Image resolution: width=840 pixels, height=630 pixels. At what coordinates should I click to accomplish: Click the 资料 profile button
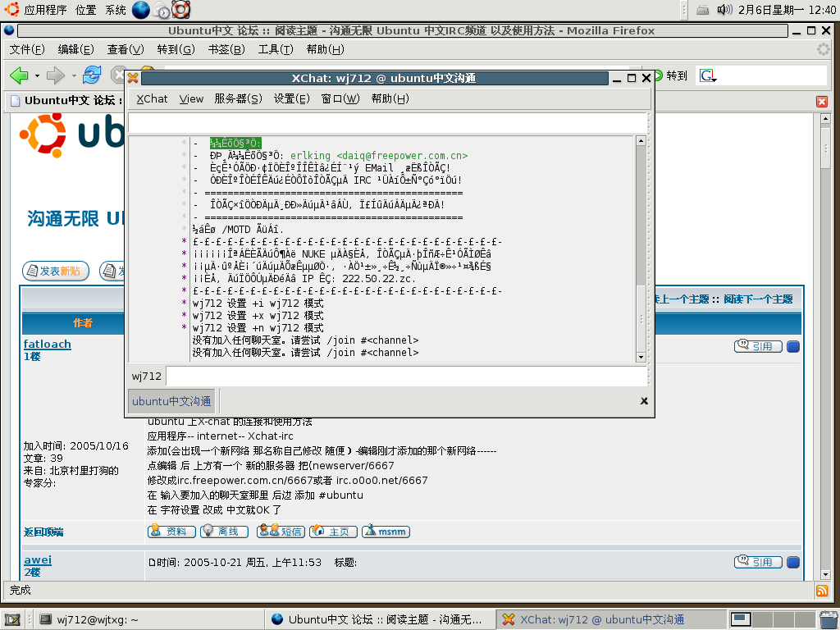click(171, 532)
